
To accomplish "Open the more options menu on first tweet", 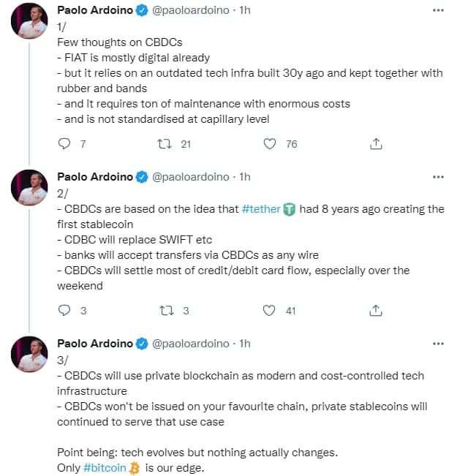I will (x=438, y=10).
